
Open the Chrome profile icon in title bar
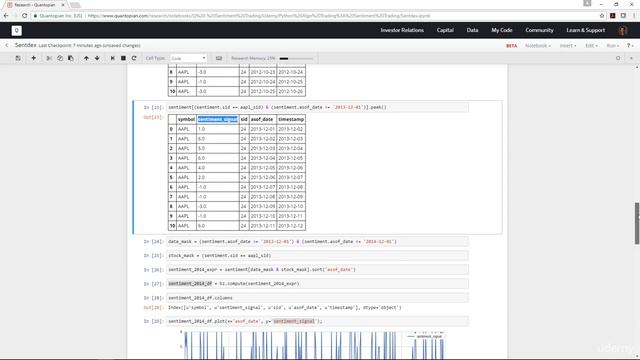(x=587, y=4)
